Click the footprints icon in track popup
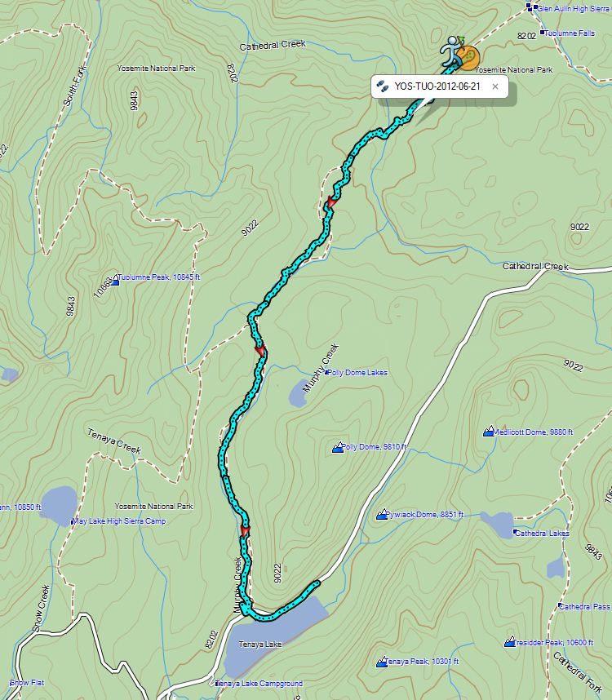 (383, 86)
